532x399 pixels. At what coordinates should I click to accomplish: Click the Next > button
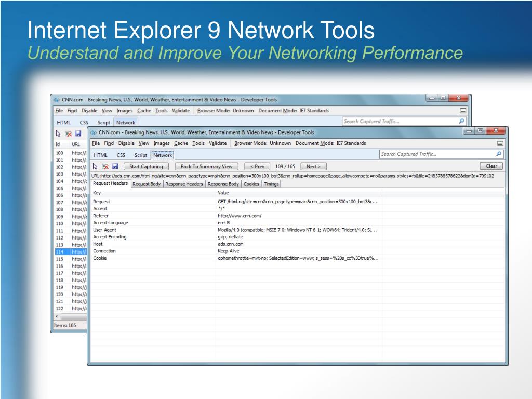coord(313,167)
